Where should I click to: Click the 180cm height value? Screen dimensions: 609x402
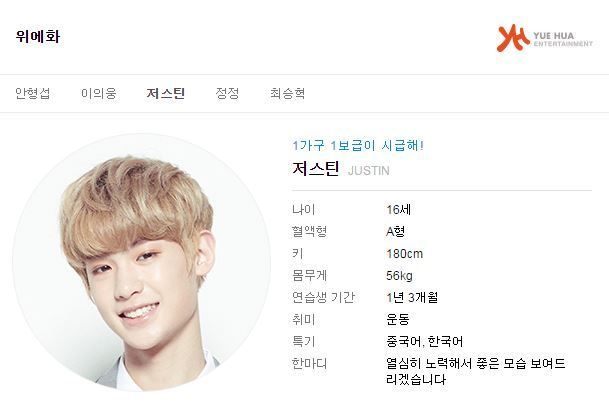(x=404, y=254)
